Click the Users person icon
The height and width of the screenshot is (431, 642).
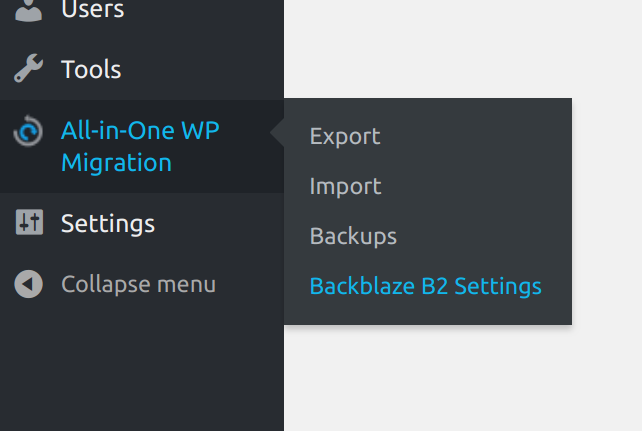coord(28,10)
